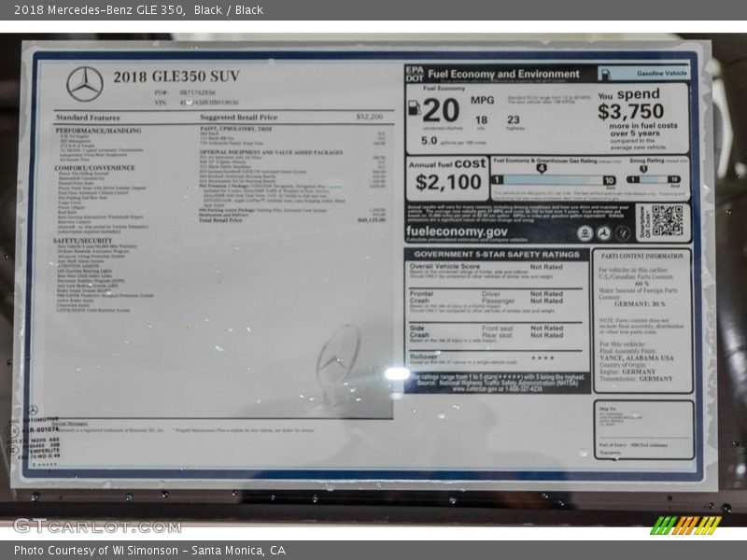Image resolution: width=747 pixels, height=560 pixels.
Task: Click the "23" highway MPG value
Action: [513, 119]
